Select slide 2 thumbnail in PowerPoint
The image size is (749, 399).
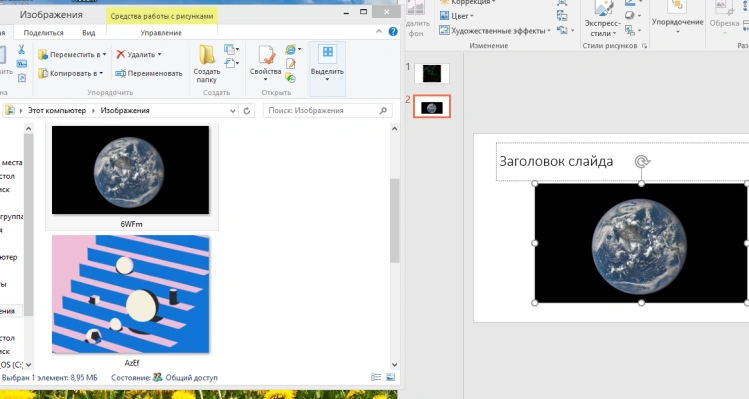[x=431, y=107]
